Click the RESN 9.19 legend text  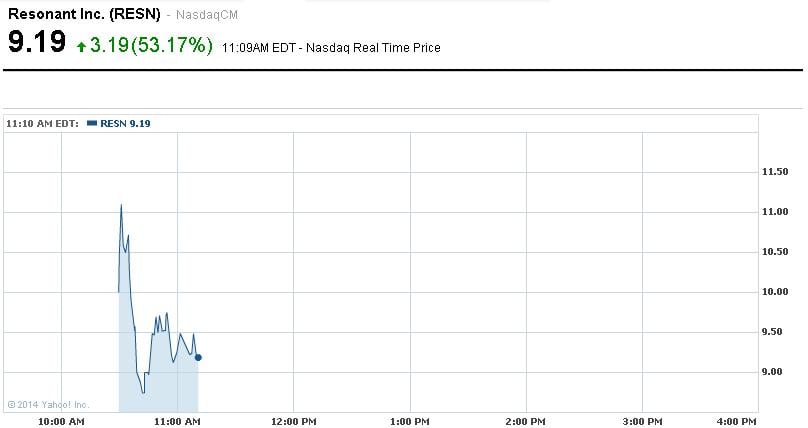tap(125, 123)
